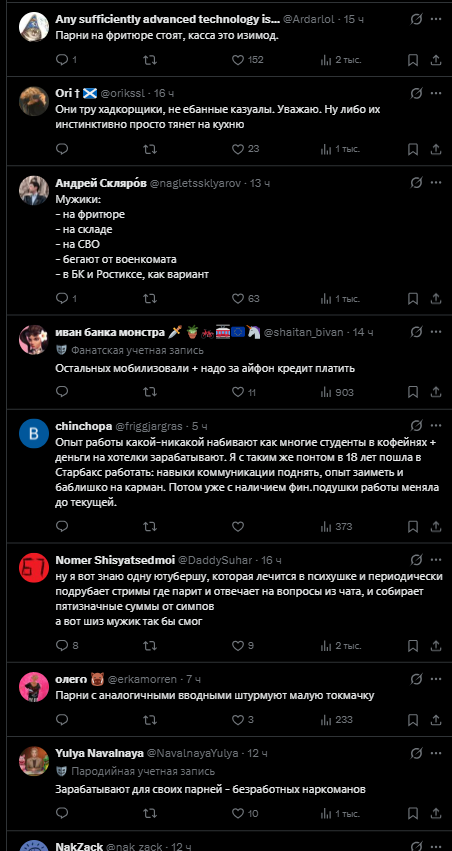Open reply thread with 8 replies on DaddySuhar tweet
Screen dimensions: 452x851
(68, 646)
